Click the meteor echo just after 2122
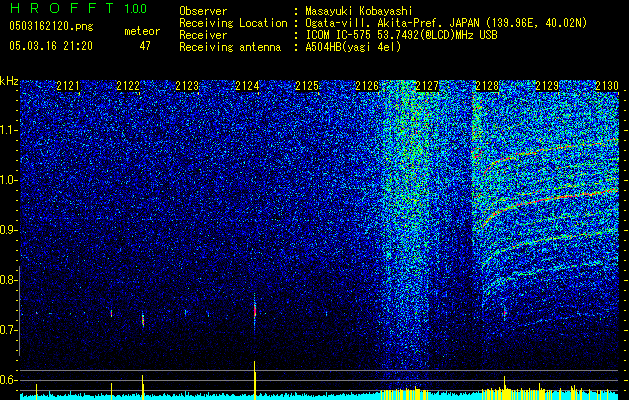The height and width of the screenshot is (400, 629). pos(143,319)
